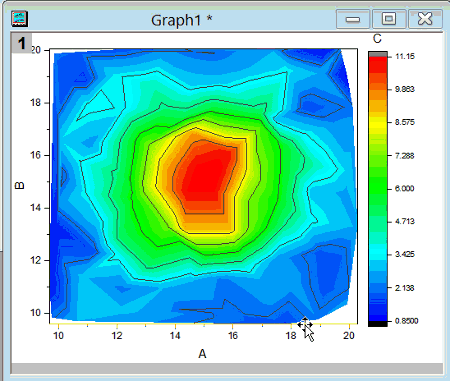Maximize the Graph1 window
The width and height of the screenshot is (450, 381).
point(389,19)
